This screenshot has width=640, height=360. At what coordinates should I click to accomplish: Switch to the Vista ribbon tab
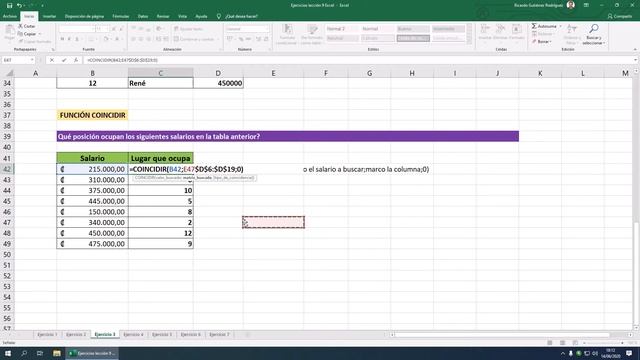pos(182,16)
